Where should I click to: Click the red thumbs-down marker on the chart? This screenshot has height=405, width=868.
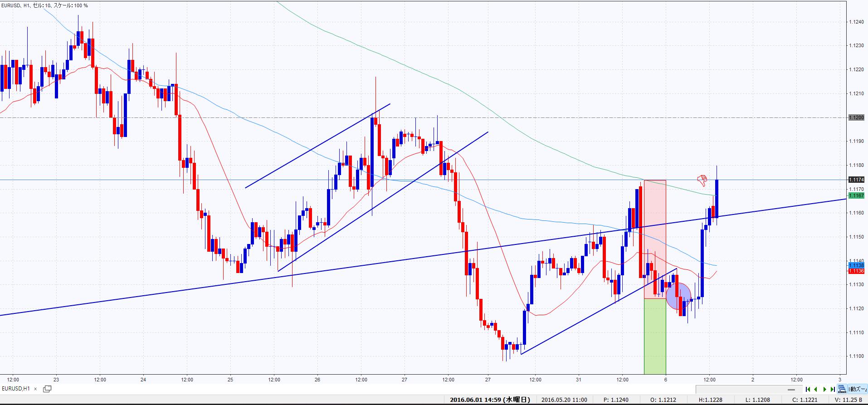click(x=702, y=181)
